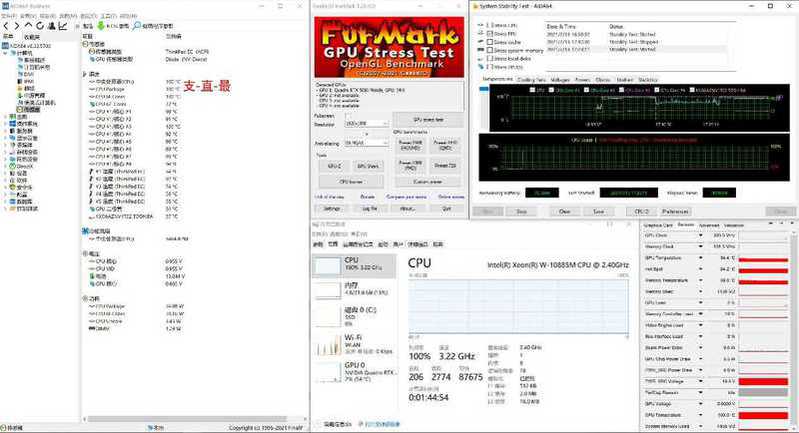Screen dimensions: 799x433
Task: Toggle the FurMark Fullscreen checkbox
Action: [x=348, y=116]
